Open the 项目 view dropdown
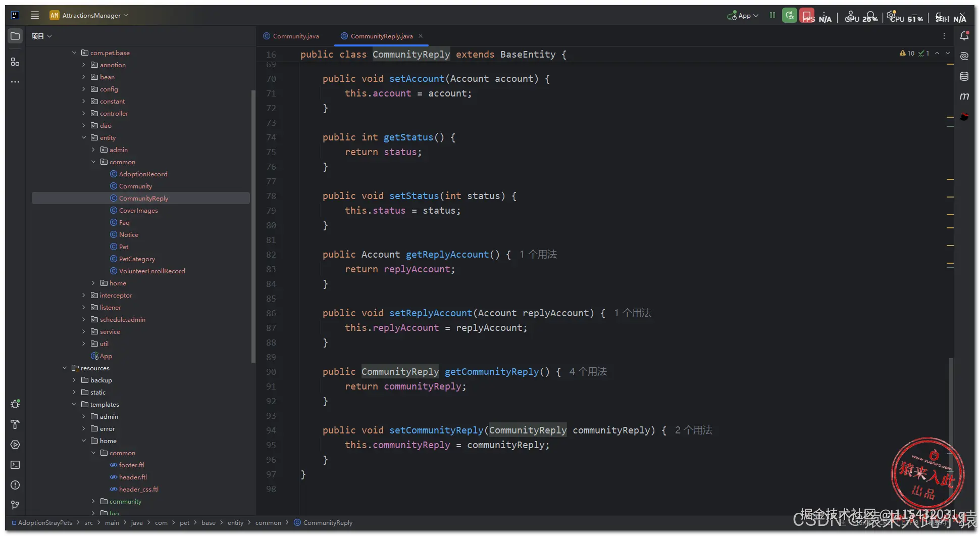 point(41,36)
